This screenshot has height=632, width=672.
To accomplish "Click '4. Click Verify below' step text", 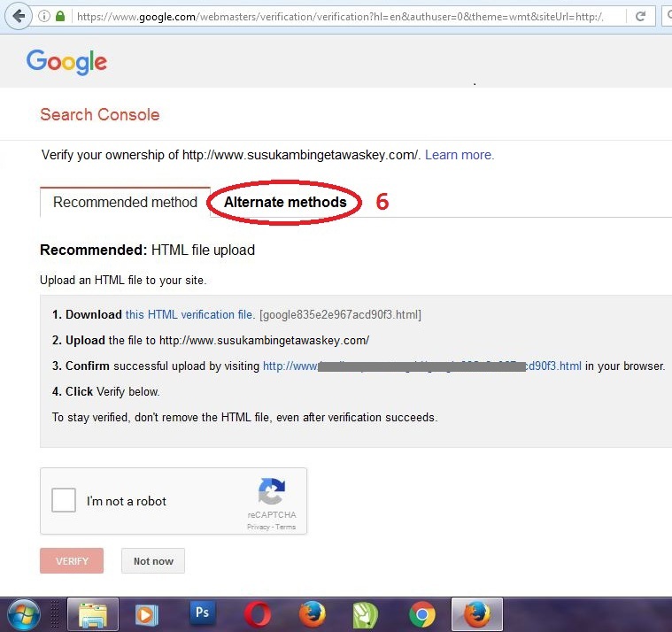I will click(106, 391).
